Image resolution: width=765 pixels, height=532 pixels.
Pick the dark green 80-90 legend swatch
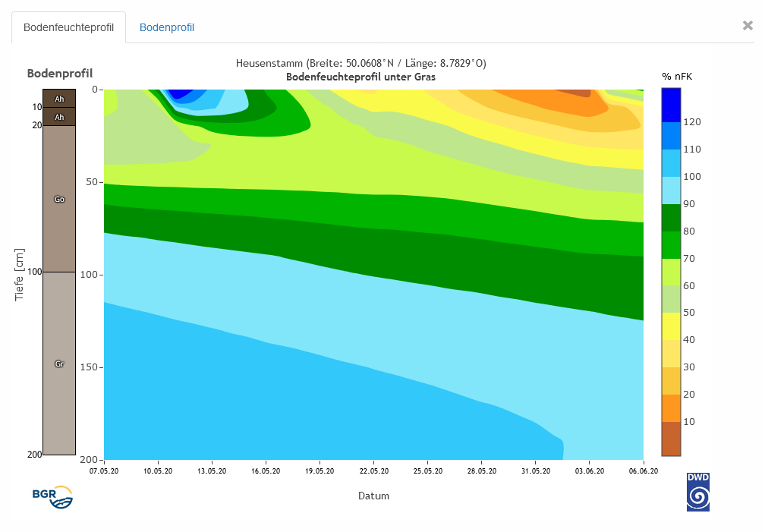click(x=672, y=218)
